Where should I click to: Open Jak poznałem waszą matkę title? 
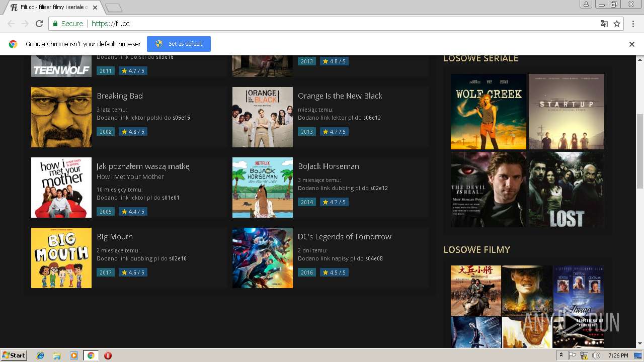point(143,166)
